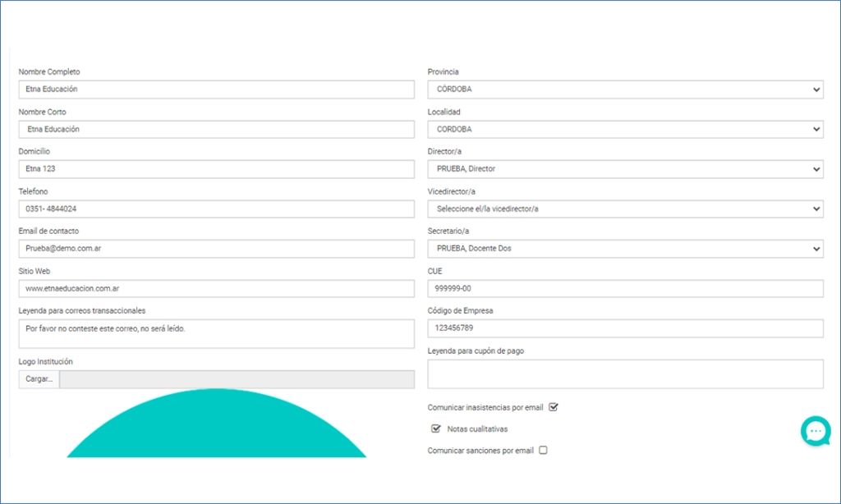This screenshot has height=504, width=841.
Task: Open the chat support bubble icon
Action: pyautogui.click(x=815, y=431)
